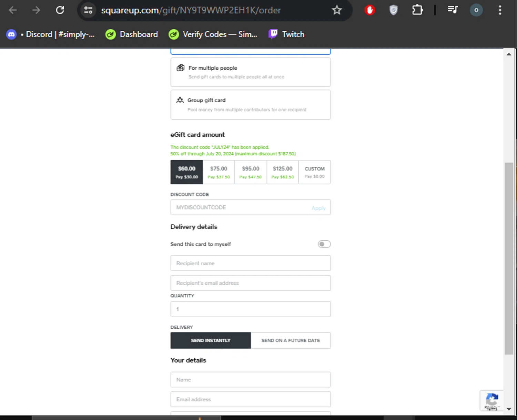Select SEND ON A FUTURE DATE delivery

click(291, 340)
